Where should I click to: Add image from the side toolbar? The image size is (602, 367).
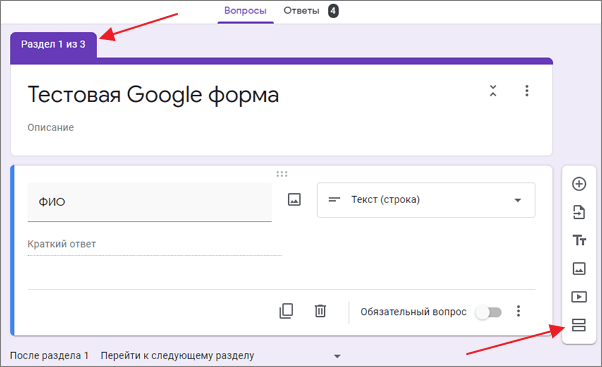click(x=579, y=268)
